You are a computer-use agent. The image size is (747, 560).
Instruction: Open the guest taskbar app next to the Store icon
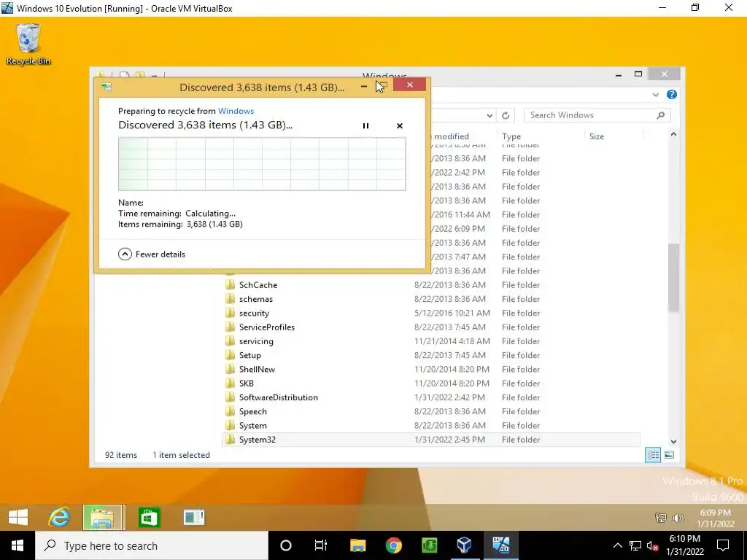(x=194, y=517)
